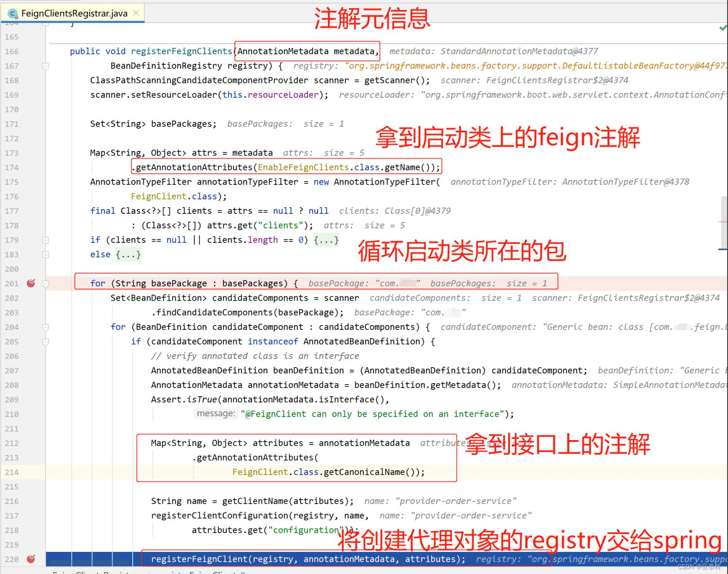Click the method name registerFeignClients on line 166
The image size is (728, 574).
pyautogui.click(x=181, y=51)
